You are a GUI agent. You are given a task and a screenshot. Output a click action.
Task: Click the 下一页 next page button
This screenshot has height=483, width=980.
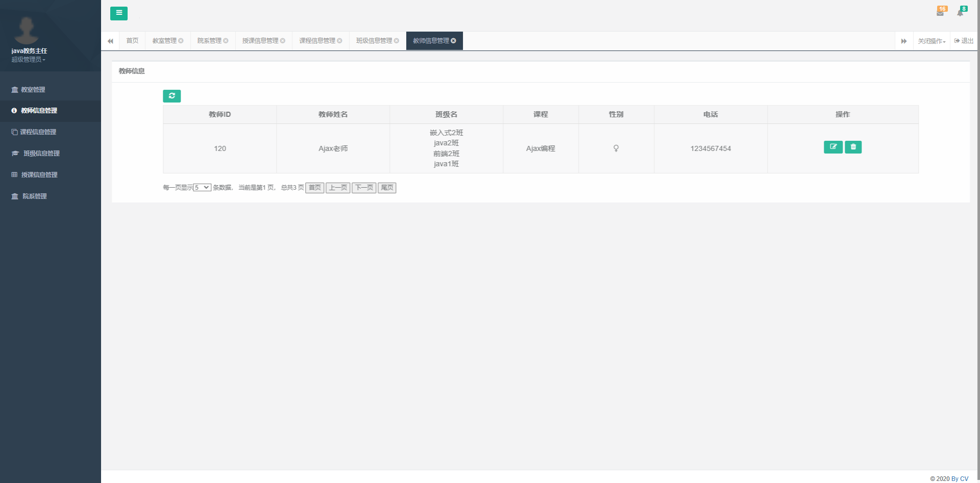[364, 188]
